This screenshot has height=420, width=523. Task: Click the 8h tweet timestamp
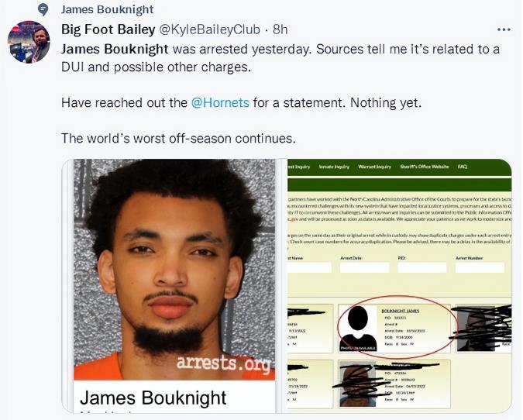pyautogui.click(x=280, y=29)
